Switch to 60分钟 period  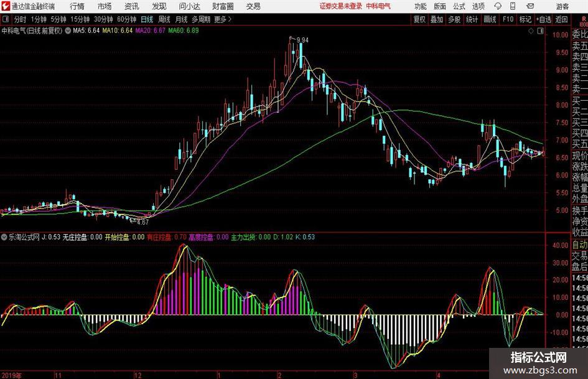[126, 19]
